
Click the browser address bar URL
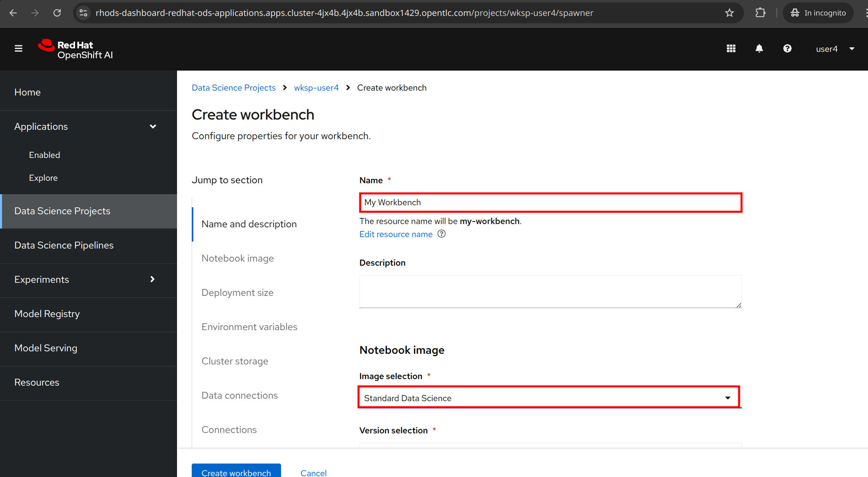coord(344,13)
